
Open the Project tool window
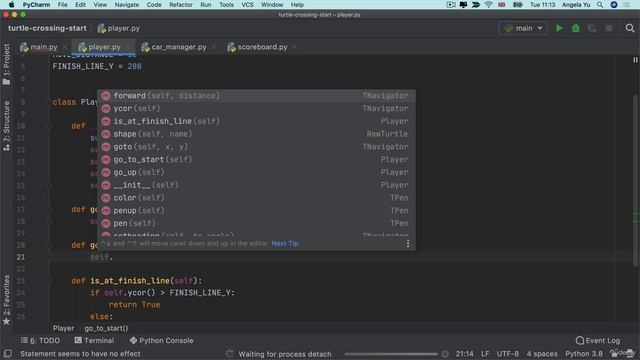coord(6,64)
